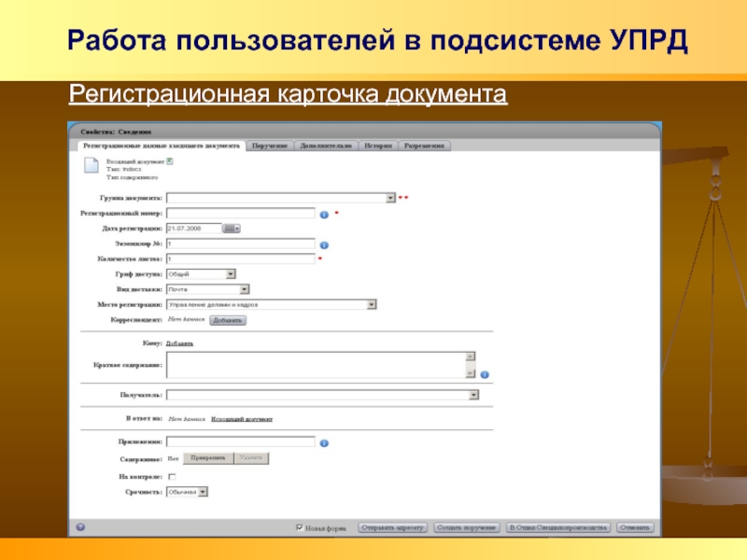Click the Добавить button for Корреспондент
Viewport: 747px width, 560px height.
(x=228, y=320)
